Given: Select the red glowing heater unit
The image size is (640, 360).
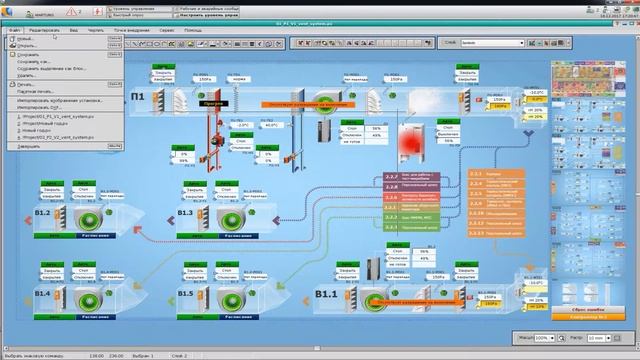Looking at the screenshot, I should (x=411, y=143).
